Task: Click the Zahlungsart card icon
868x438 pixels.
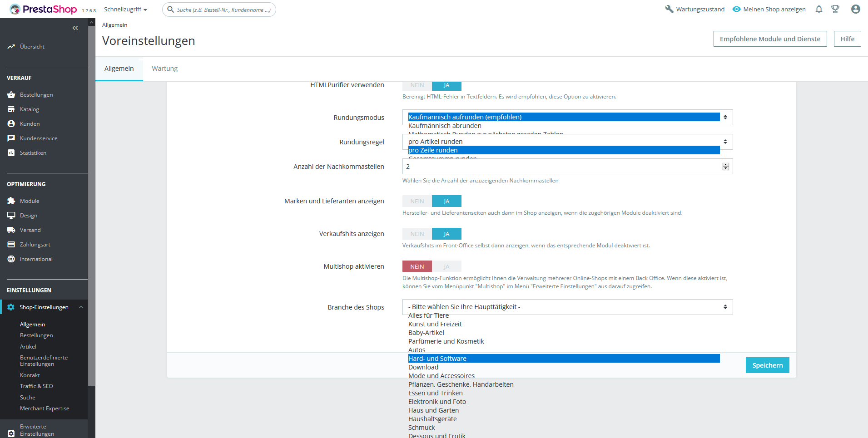Action: [11, 245]
